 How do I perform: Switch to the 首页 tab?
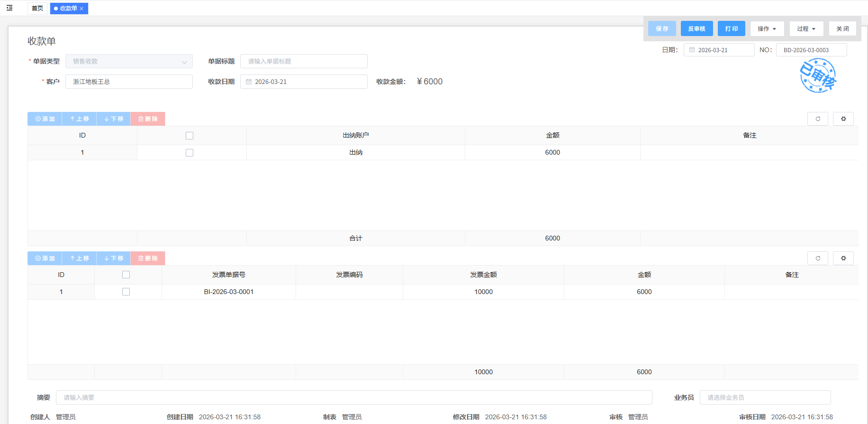point(37,9)
